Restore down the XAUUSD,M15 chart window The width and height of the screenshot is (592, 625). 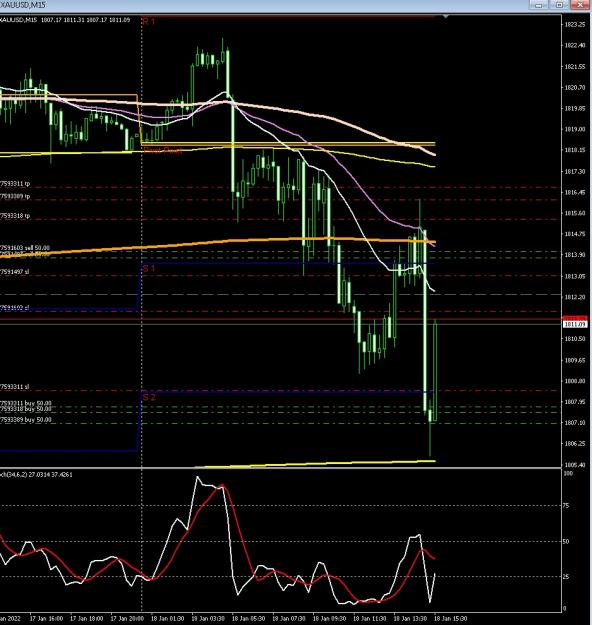coord(559,5)
